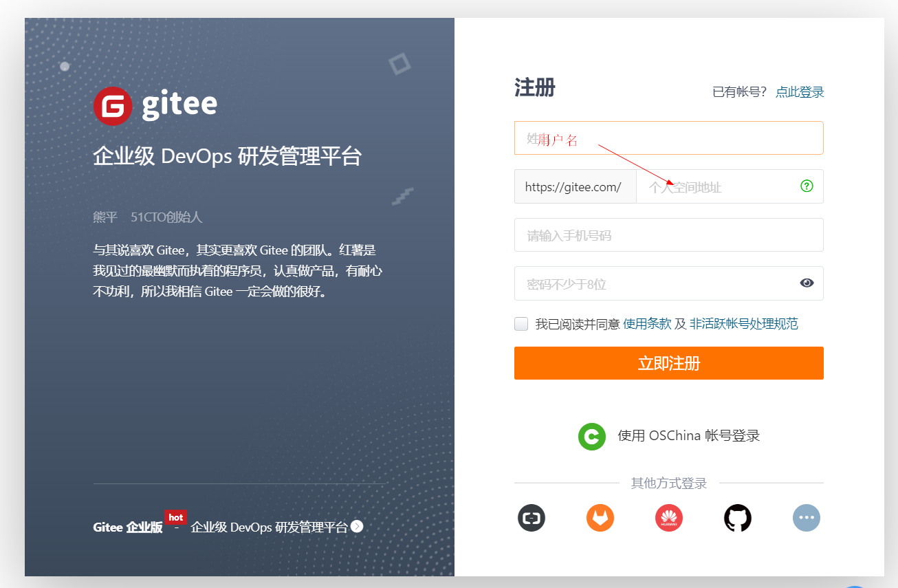Click the https://gitee.com/ prefix label

575,186
